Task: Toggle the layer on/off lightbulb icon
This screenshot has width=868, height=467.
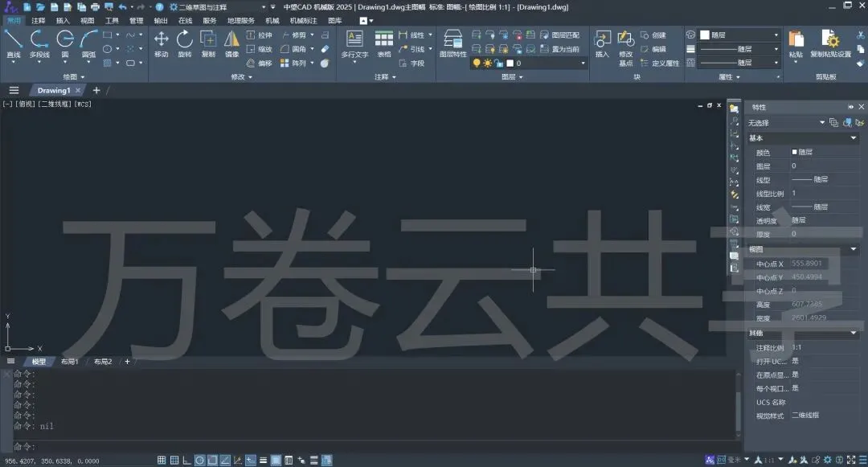Action: click(x=477, y=63)
